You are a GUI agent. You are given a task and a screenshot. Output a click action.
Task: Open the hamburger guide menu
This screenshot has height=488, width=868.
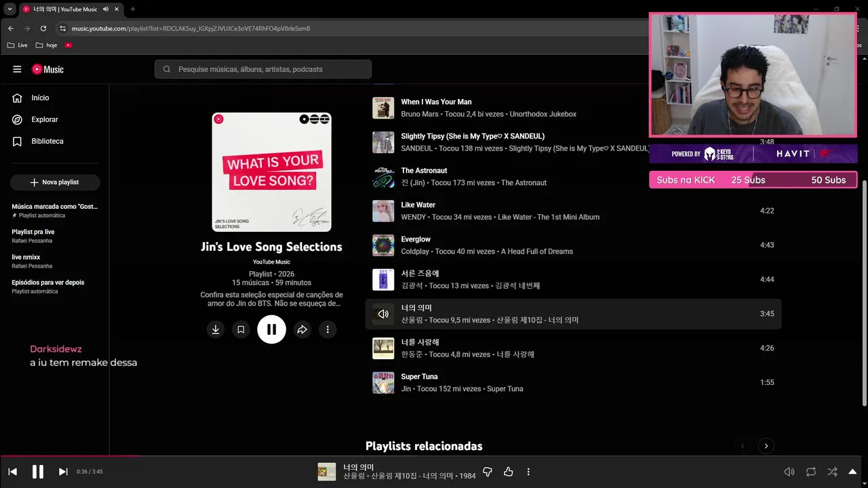pyautogui.click(x=17, y=69)
